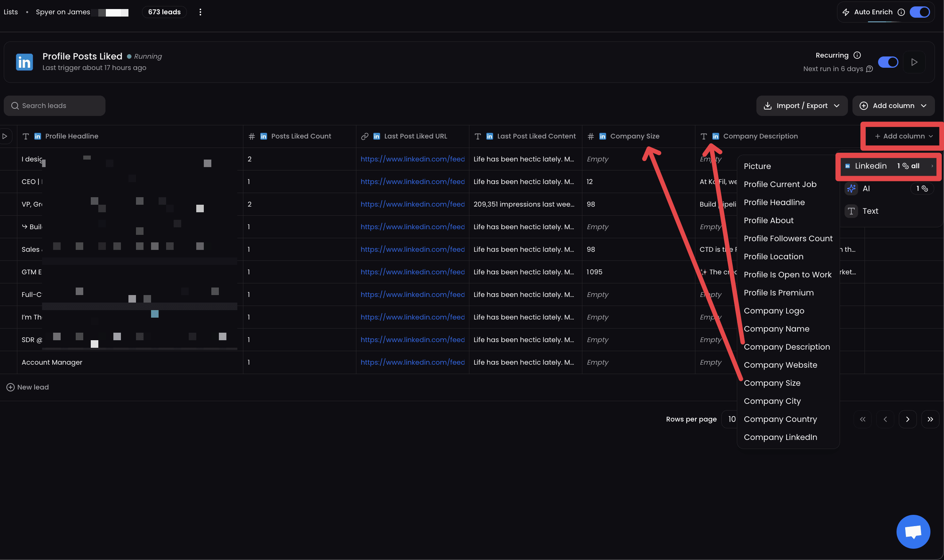The width and height of the screenshot is (944, 560).
Task: Click the Recurring info icon
Action: [x=857, y=55]
